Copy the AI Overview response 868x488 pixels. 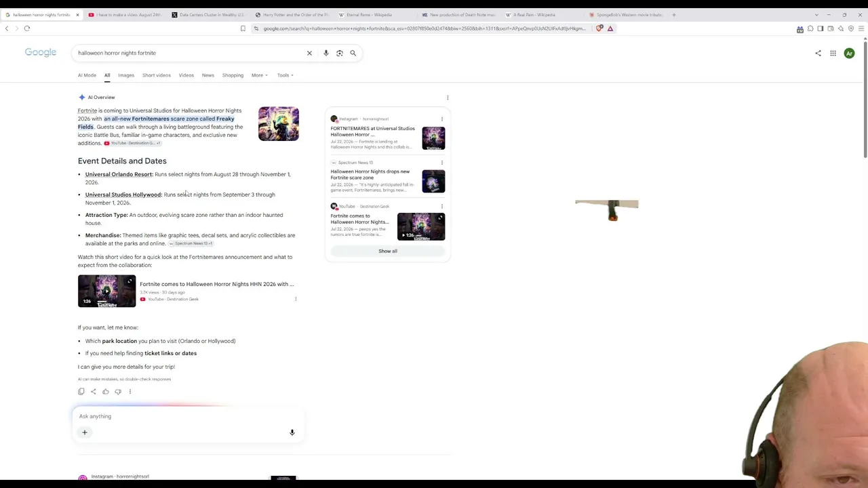point(81,391)
